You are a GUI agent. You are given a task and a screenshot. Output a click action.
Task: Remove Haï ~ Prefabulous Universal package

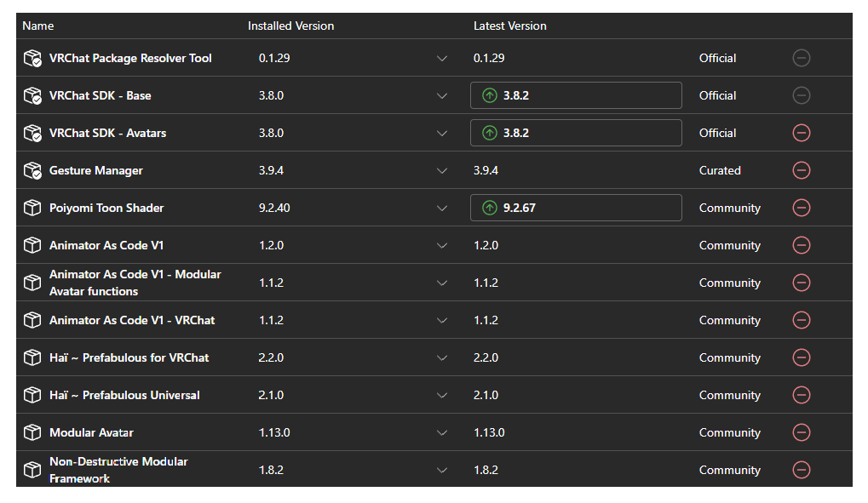pos(801,395)
